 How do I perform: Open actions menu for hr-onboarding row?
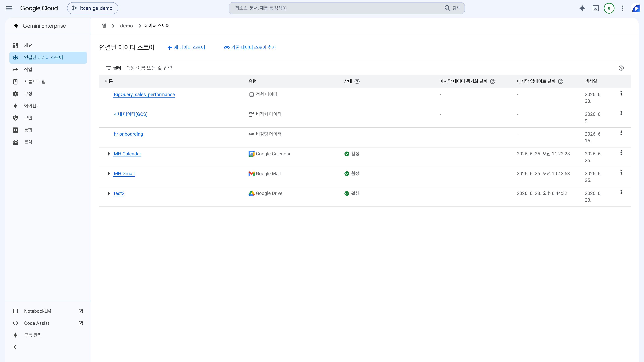[621, 133]
